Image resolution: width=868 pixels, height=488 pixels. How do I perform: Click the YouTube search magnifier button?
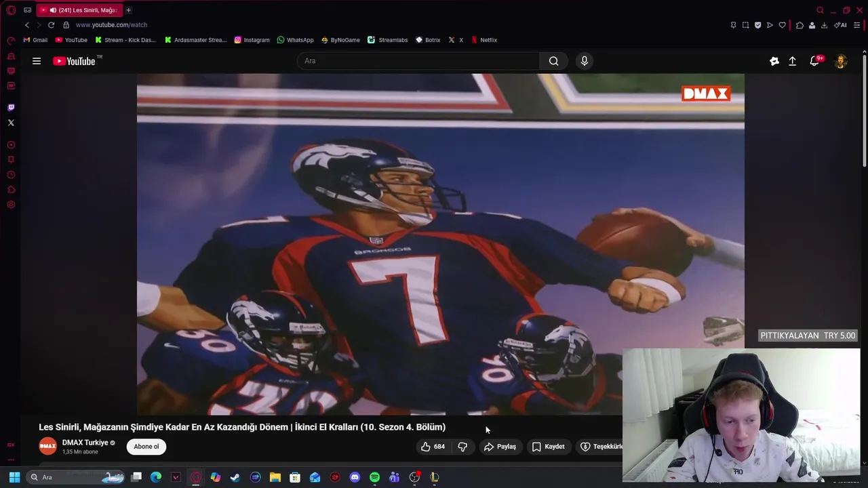[x=554, y=61]
